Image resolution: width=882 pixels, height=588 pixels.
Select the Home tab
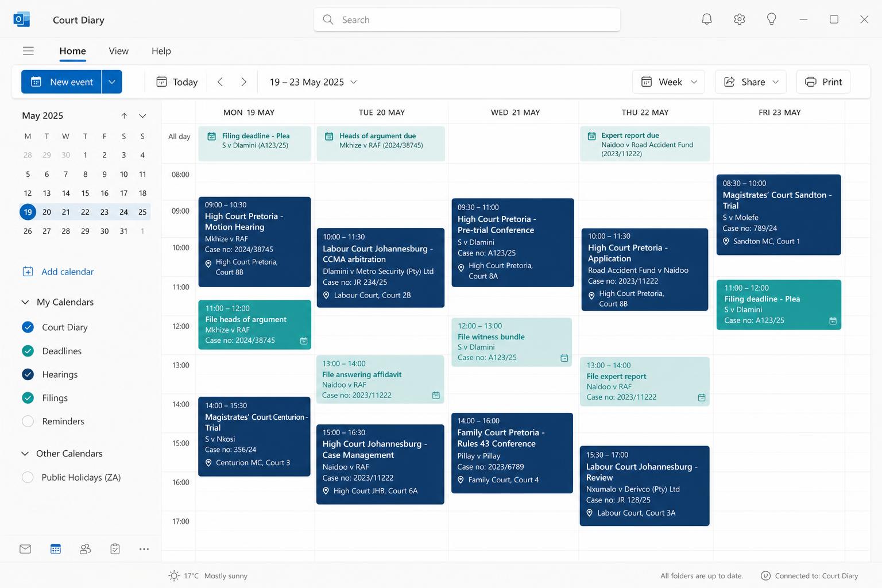73,51
